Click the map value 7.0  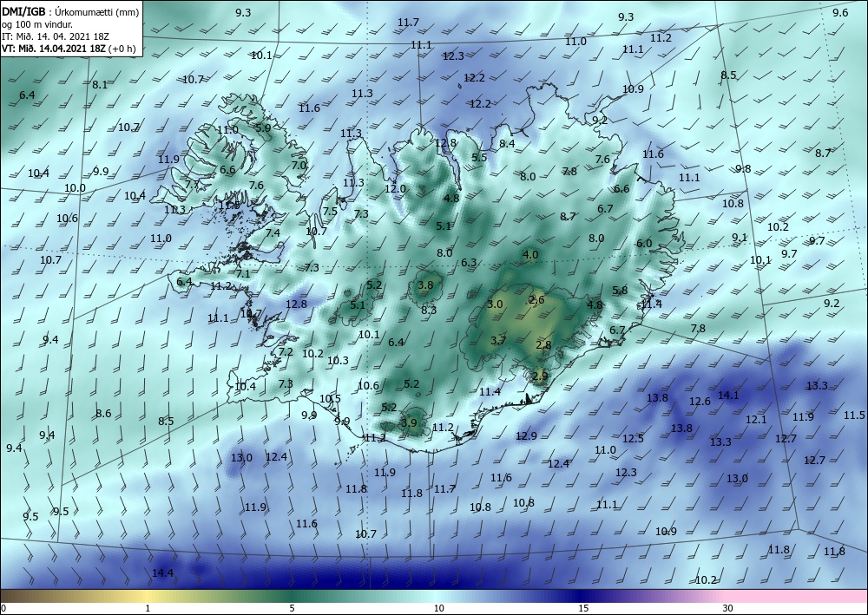299,165
